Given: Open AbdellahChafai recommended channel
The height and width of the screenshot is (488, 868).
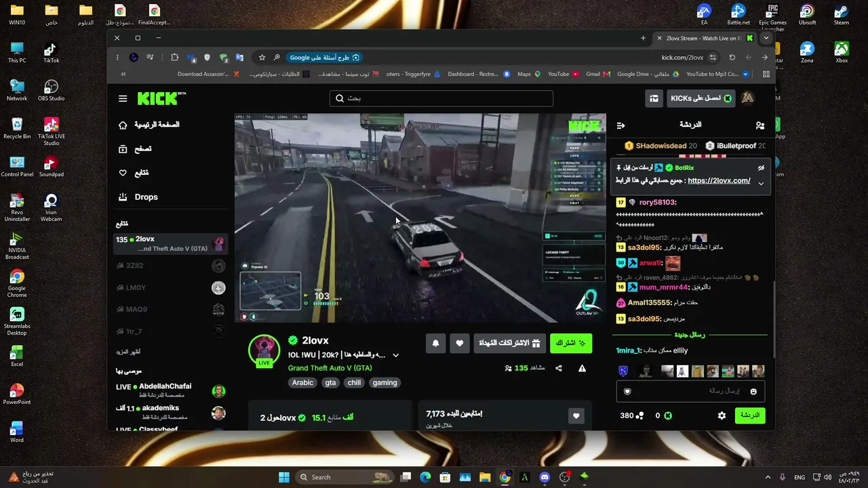Looking at the screenshot, I should 170,390.
